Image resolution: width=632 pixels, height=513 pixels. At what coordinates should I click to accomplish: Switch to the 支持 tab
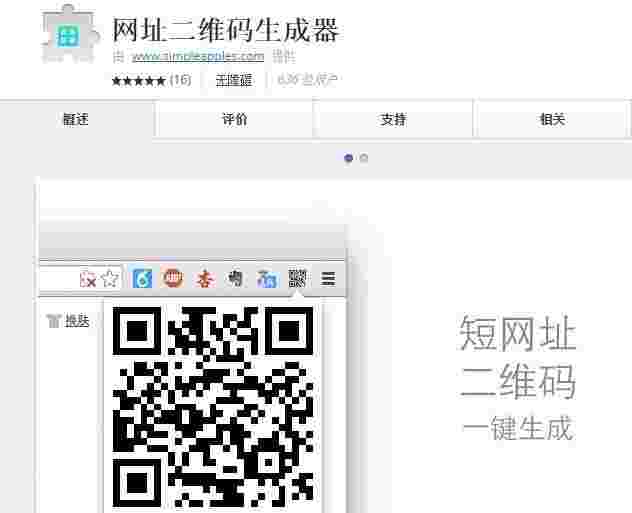[x=393, y=119]
